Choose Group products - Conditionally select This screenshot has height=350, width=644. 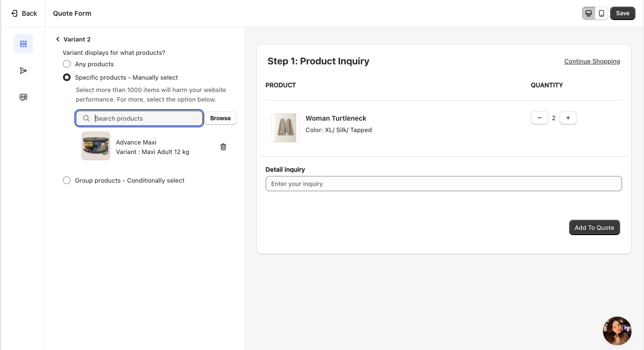point(67,180)
